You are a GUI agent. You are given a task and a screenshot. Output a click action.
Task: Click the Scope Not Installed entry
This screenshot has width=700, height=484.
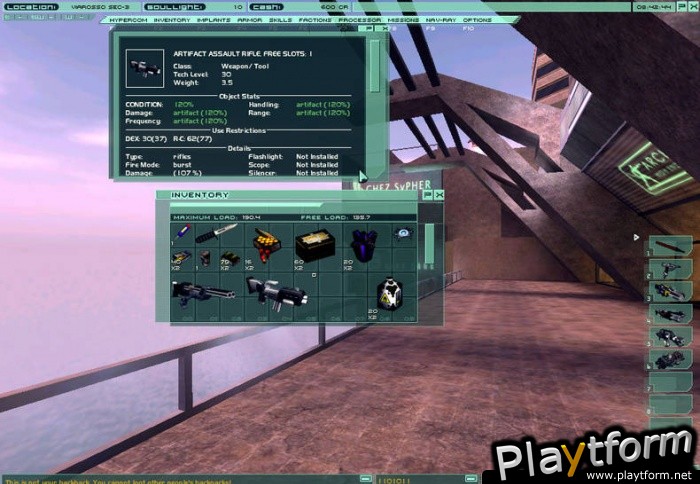click(x=293, y=165)
